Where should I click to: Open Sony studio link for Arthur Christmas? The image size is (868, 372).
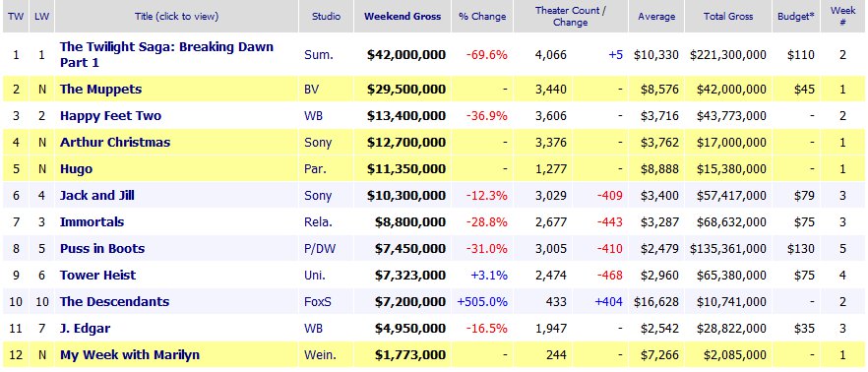[318, 143]
